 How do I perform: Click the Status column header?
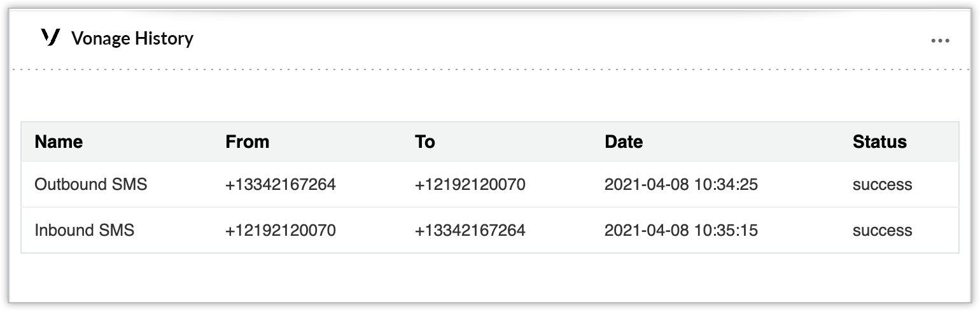pyautogui.click(x=879, y=141)
